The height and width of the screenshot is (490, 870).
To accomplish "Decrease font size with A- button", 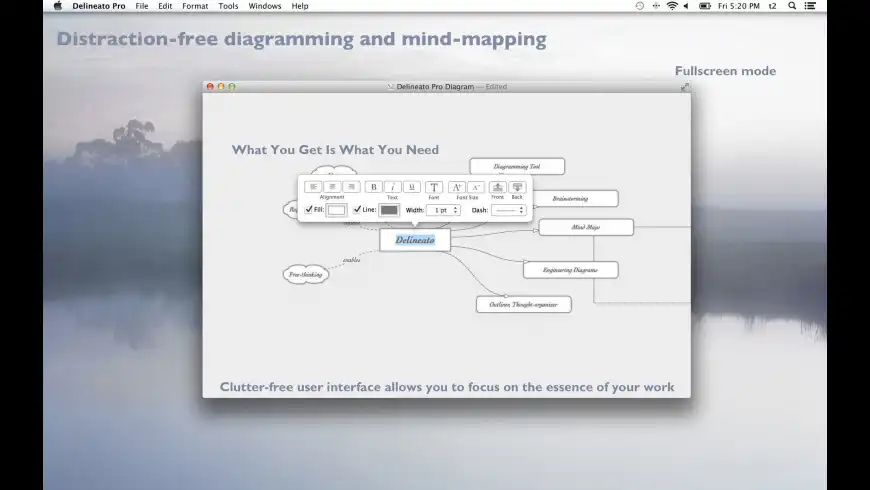I will [476, 187].
